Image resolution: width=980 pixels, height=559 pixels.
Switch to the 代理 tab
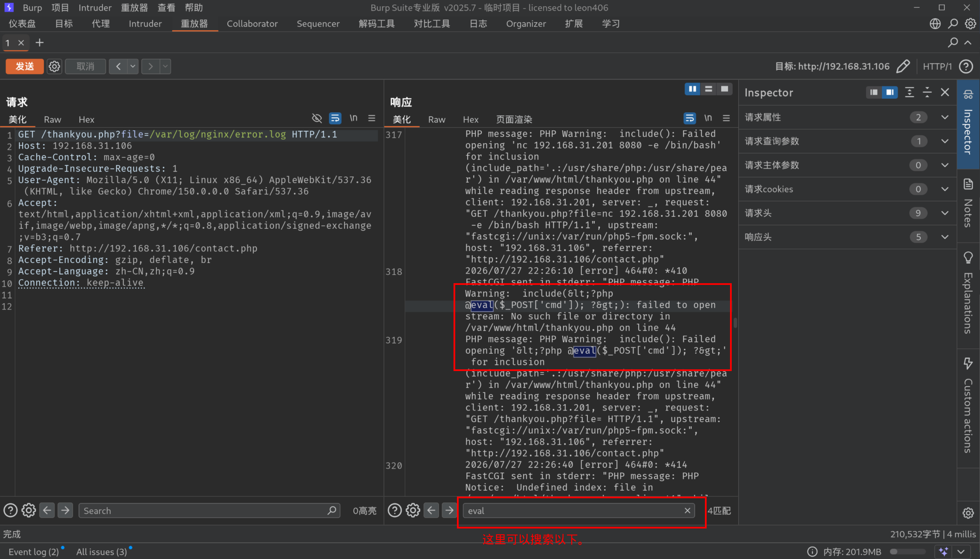coord(101,24)
